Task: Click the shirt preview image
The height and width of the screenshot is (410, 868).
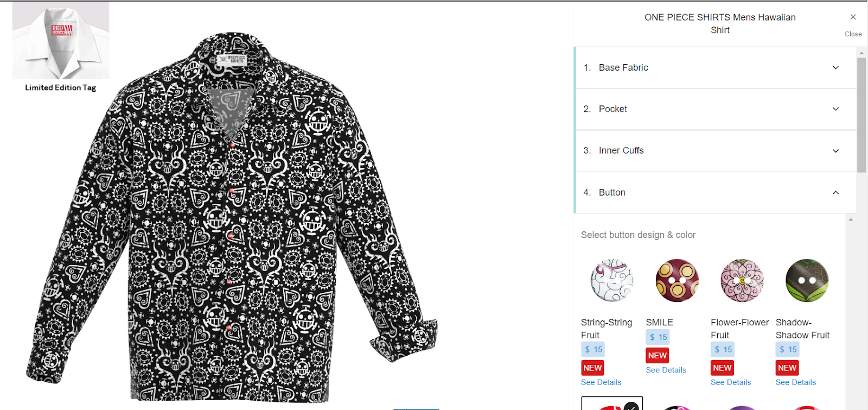Action: (232, 217)
